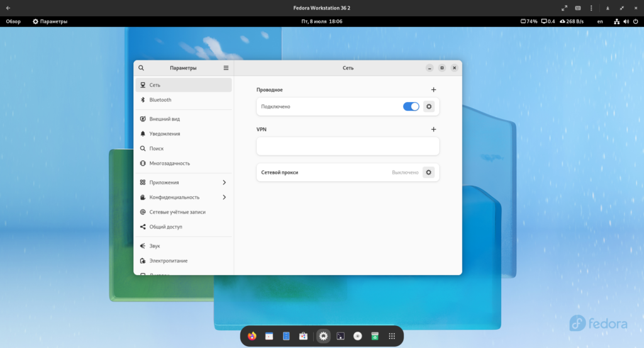
Task: Add a new wired connection profile
Action: click(433, 90)
